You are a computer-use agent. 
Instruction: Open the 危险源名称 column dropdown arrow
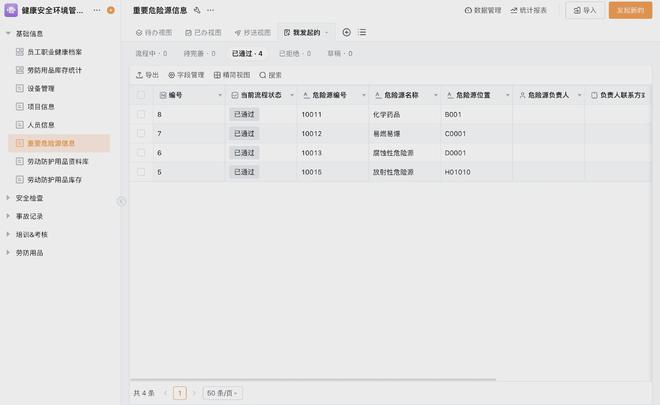[x=436, y=95]
